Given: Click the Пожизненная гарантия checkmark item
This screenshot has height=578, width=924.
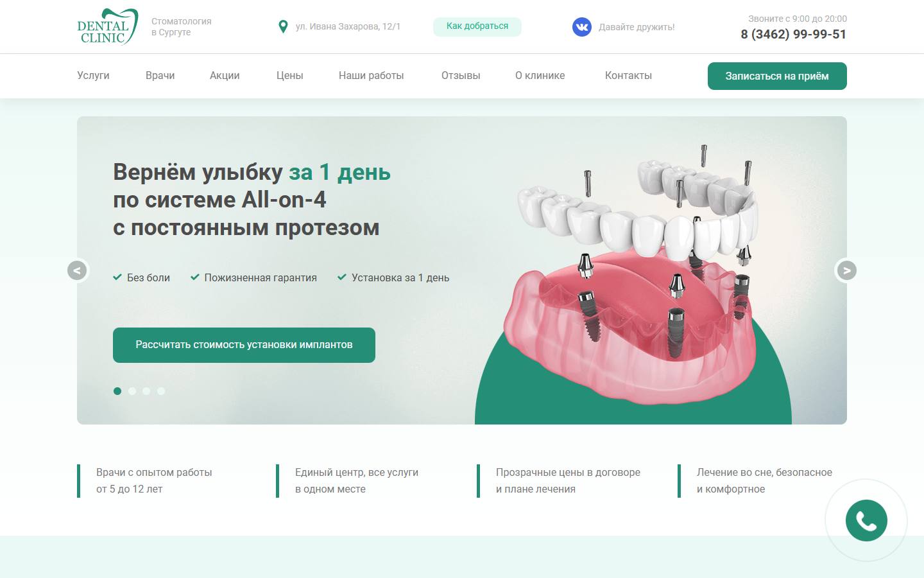Looking at the screenshot, I should point(253,278).
